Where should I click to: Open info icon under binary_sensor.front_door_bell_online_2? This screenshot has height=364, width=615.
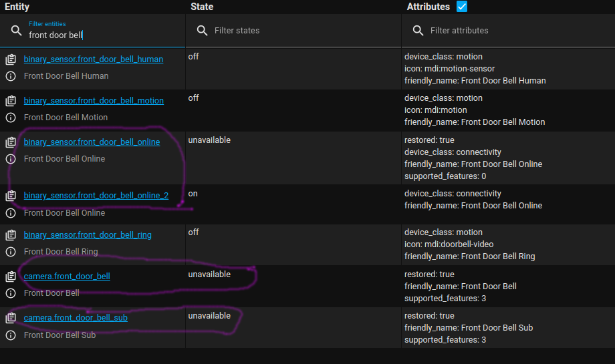[11, 213]
